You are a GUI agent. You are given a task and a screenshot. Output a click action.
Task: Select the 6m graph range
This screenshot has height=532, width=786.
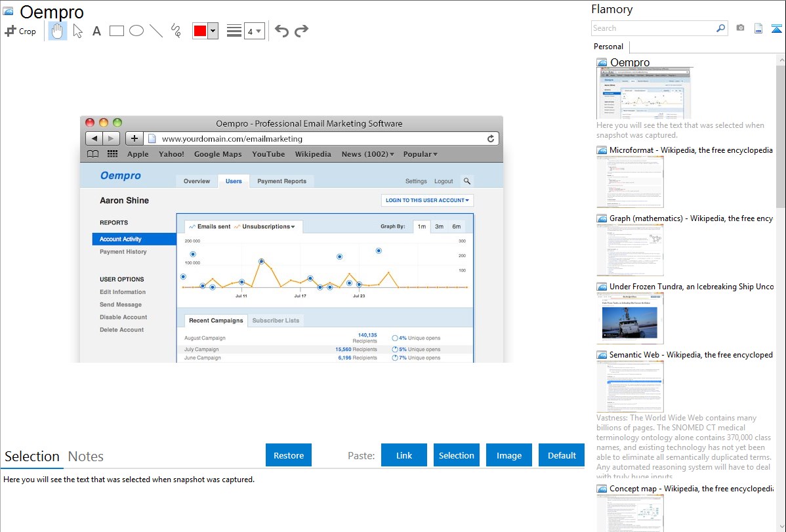click(x=456, y=226)
